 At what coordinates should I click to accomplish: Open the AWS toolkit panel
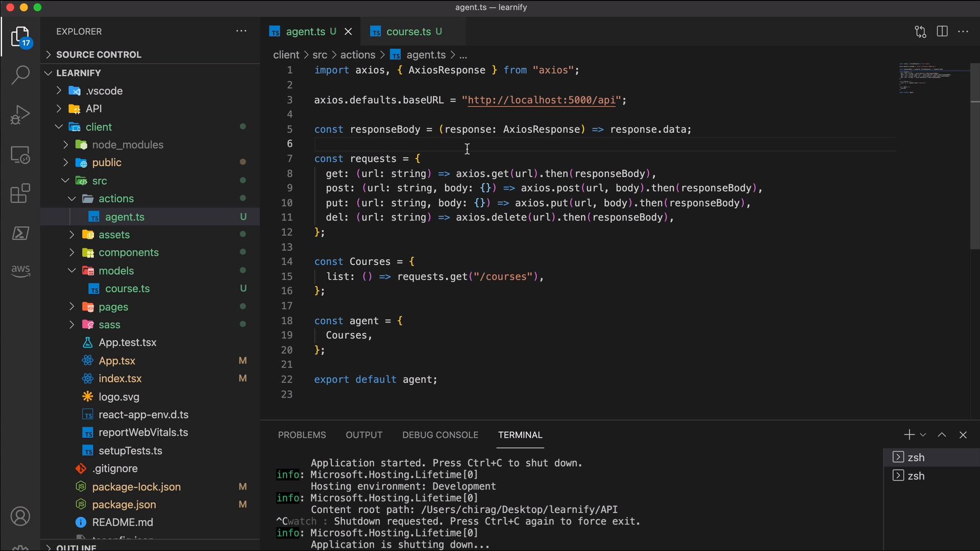pyautogui.click(x=20, y=270)
